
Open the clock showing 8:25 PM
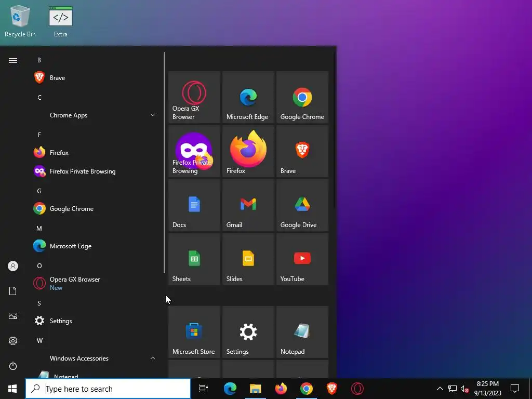pyautogui.click(x=487, y=389)
